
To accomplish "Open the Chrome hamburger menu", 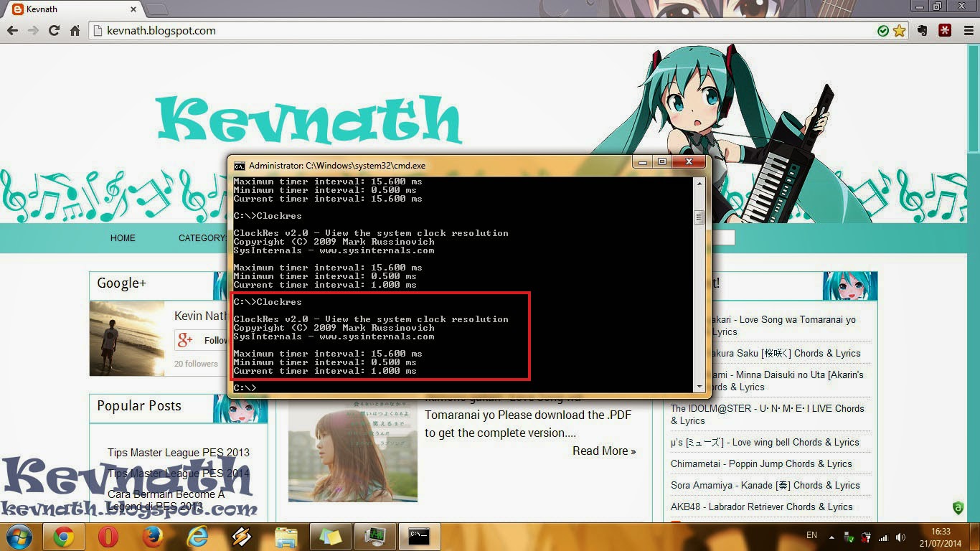I will point(968,31).
